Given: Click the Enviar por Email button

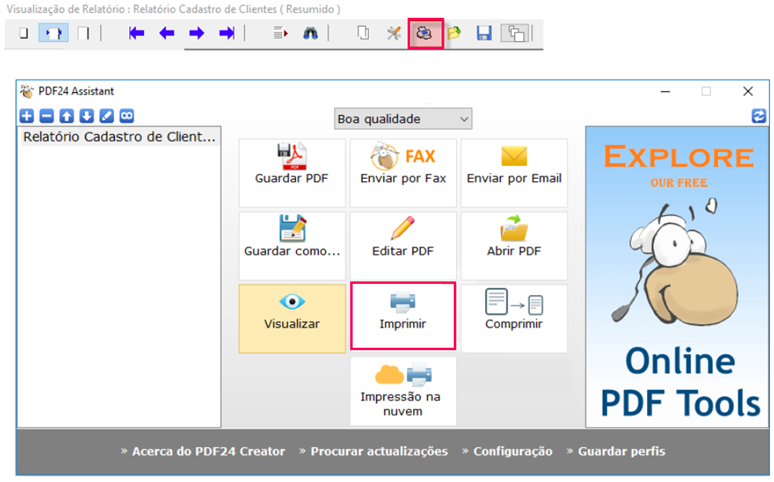Looking at the screenshot, I should click(x=514, y=172).
